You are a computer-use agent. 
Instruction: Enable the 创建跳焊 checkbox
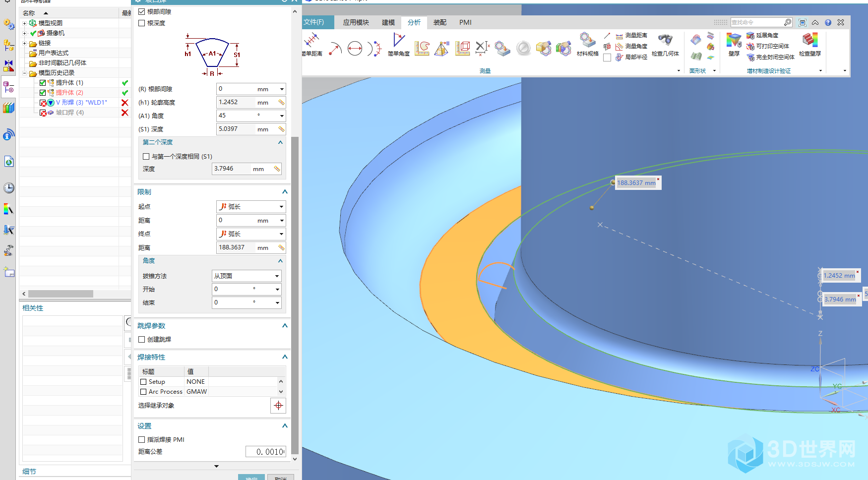coord(142,340)
